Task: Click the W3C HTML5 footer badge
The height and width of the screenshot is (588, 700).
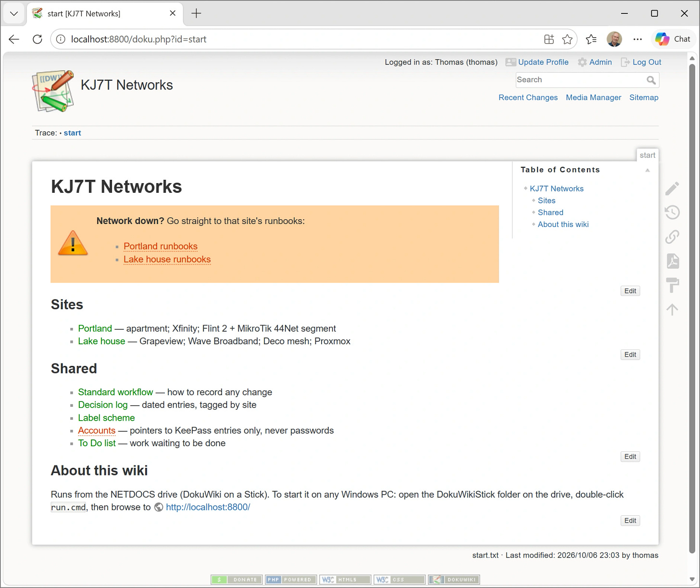Action: (x=345, y=579)
